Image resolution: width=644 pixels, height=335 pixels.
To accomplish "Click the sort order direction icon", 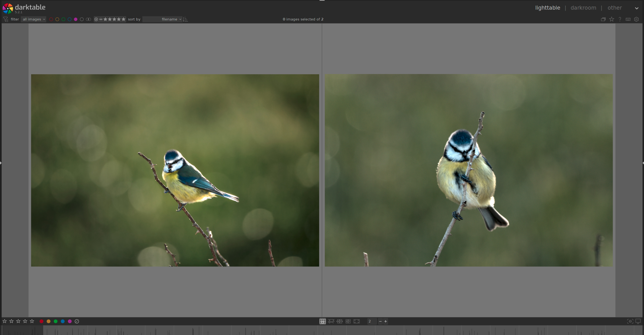I will tap(185, 19).
